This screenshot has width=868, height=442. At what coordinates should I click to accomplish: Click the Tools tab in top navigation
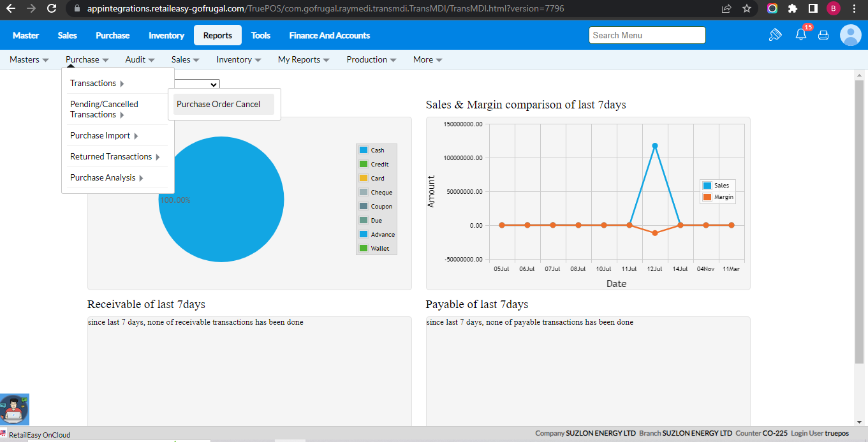click(x=261, y=36)
